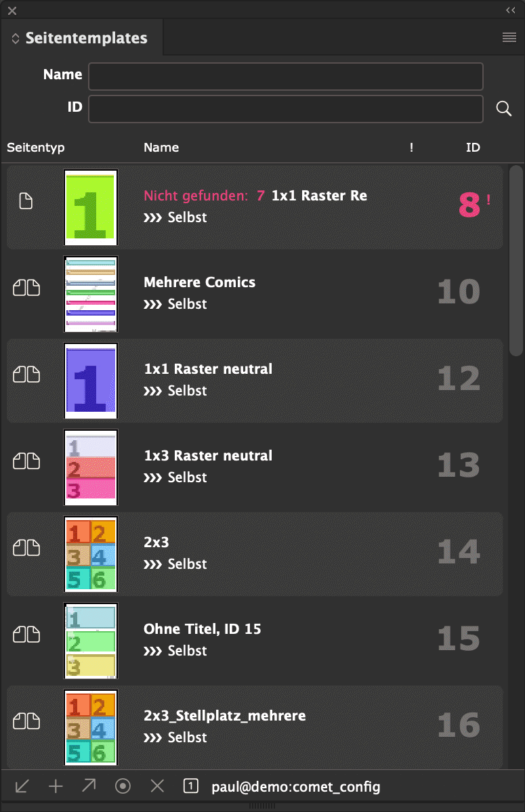This screenshot has width=525, height=812.
Task: Open the panel hamburger menu
Action: point(509,37)
